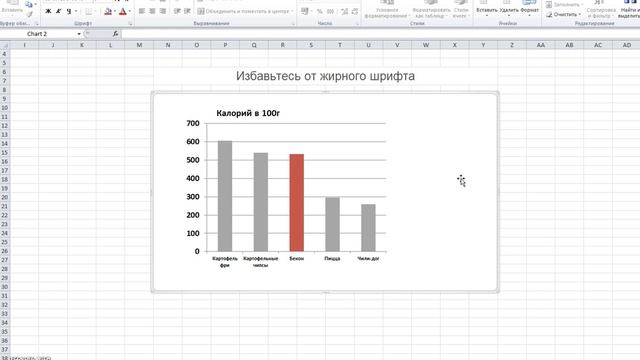Decrease decimal places
This screenshot has height=360, width=640.
tap(355, 11)
